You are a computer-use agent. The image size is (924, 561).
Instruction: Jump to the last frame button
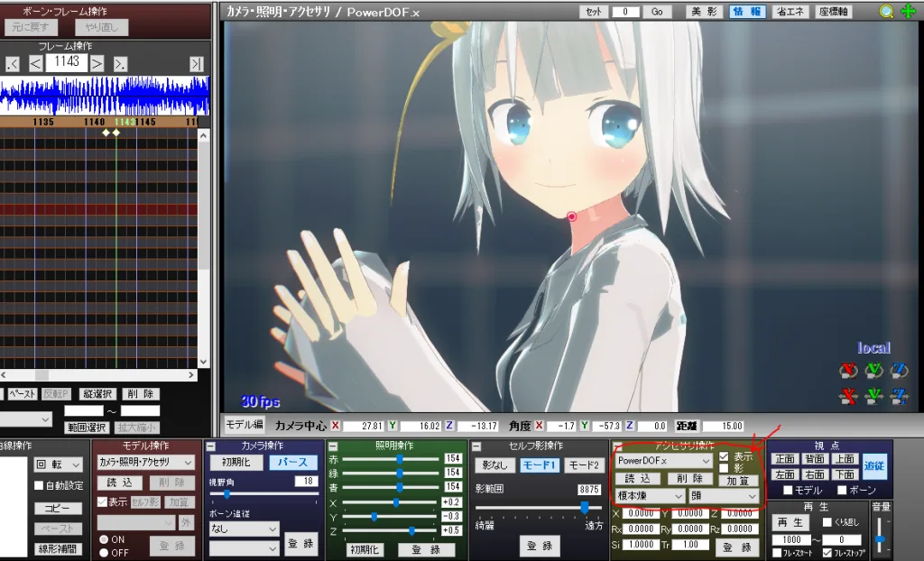tap(196, 63)
